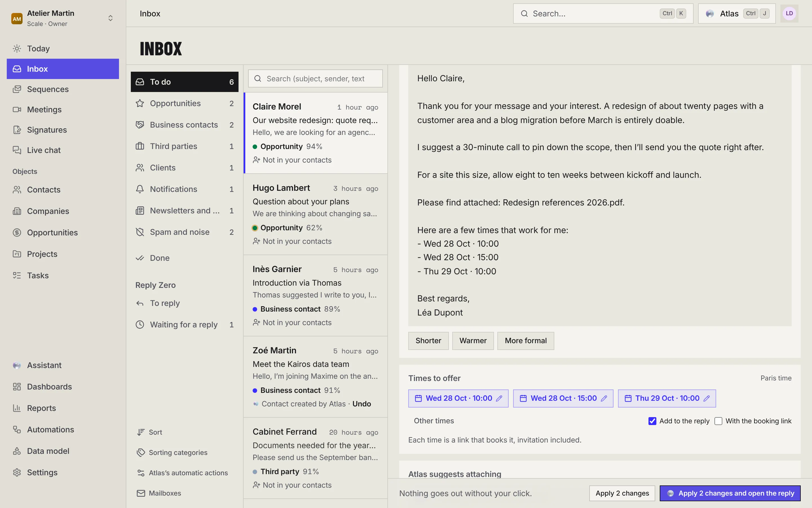Image resolution: width=812 pixels, height=508 pixels.
Task: Focus inbox search by subject, sender
Action: point(315,79)
